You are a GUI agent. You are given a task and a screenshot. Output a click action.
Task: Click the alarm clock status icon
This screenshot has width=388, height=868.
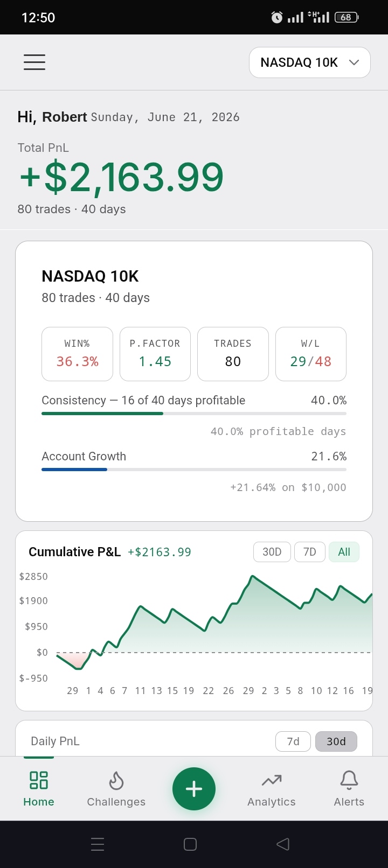coord(277,17)
